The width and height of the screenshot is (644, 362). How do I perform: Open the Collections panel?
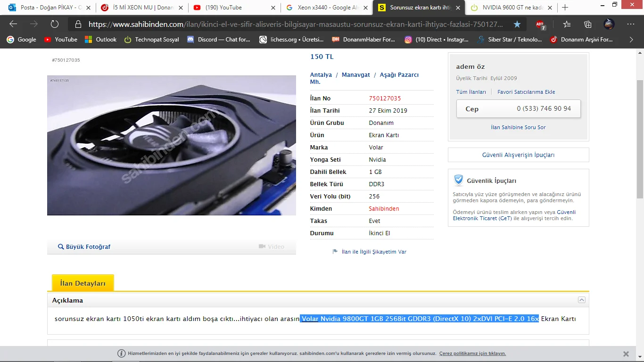pyautogui.click(x=588, y=24)
